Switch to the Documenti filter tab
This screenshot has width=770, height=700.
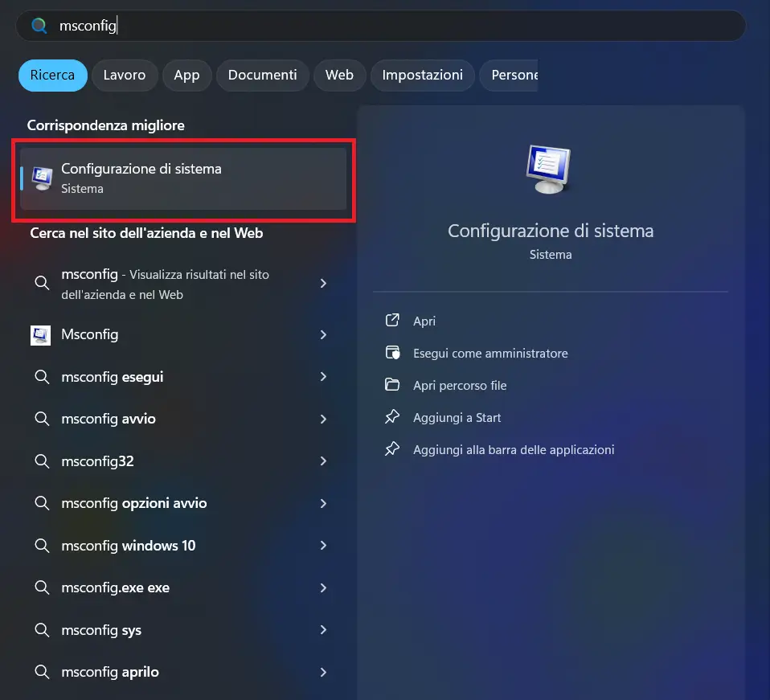coord(262,75)
